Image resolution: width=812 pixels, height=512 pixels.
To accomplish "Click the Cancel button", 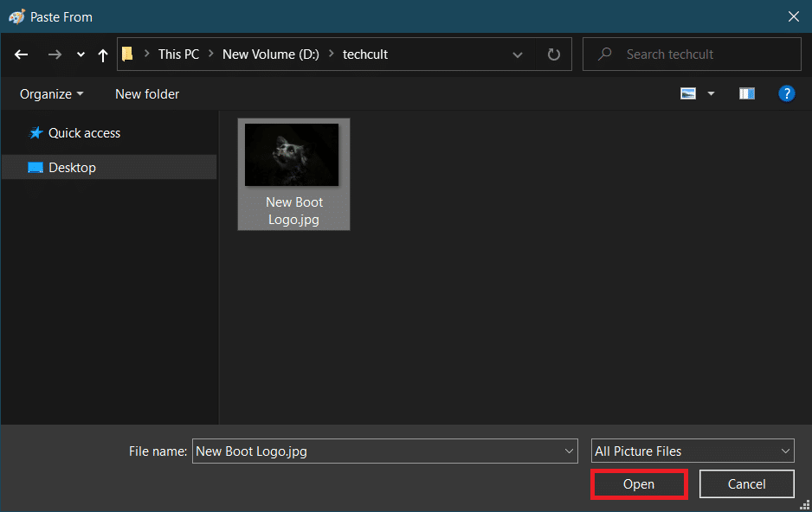I will point(746,484).
